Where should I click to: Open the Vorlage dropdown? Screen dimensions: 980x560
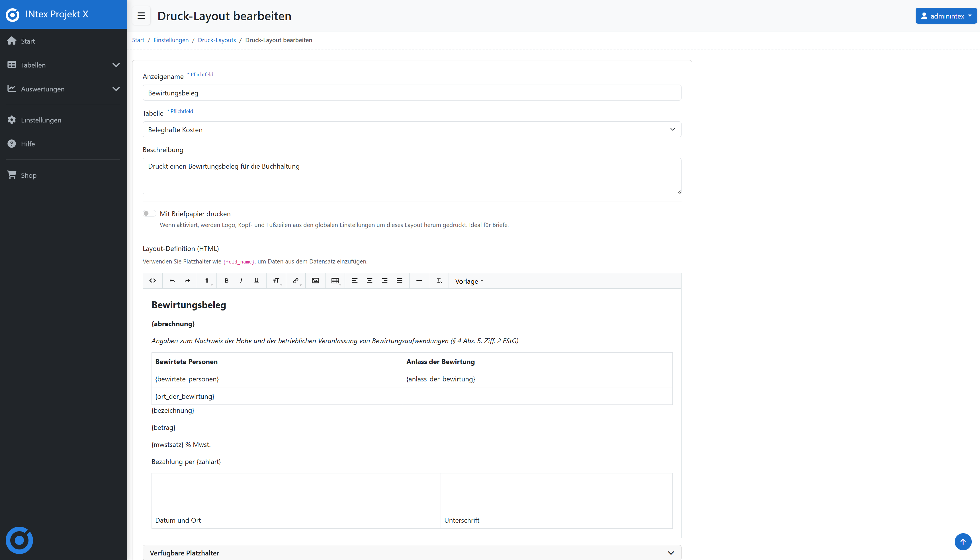tap(469, 281)
